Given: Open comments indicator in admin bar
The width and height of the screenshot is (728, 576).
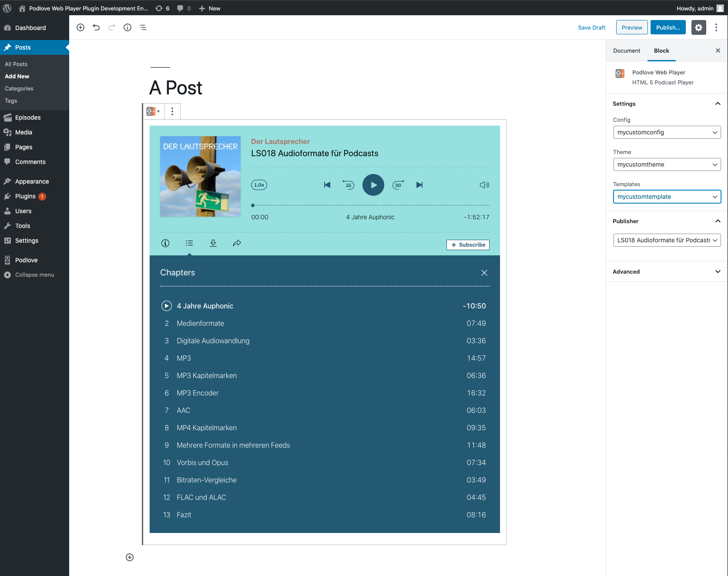Looking at the screenshot, I should tap(184, 8).
